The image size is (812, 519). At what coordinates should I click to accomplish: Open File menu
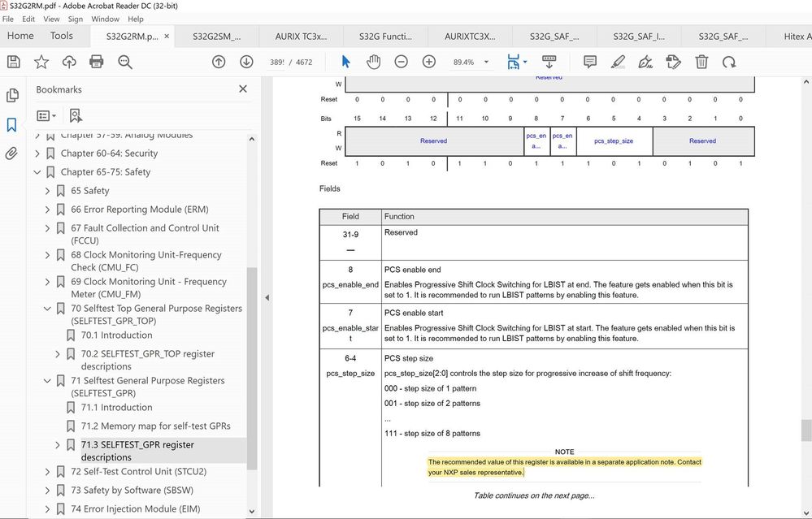(8, 19)
